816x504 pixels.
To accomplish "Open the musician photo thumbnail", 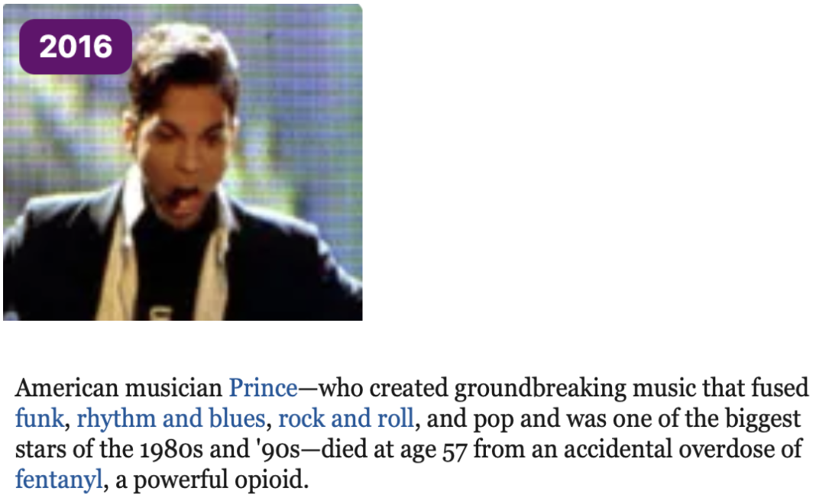I will tap(183, 191).
